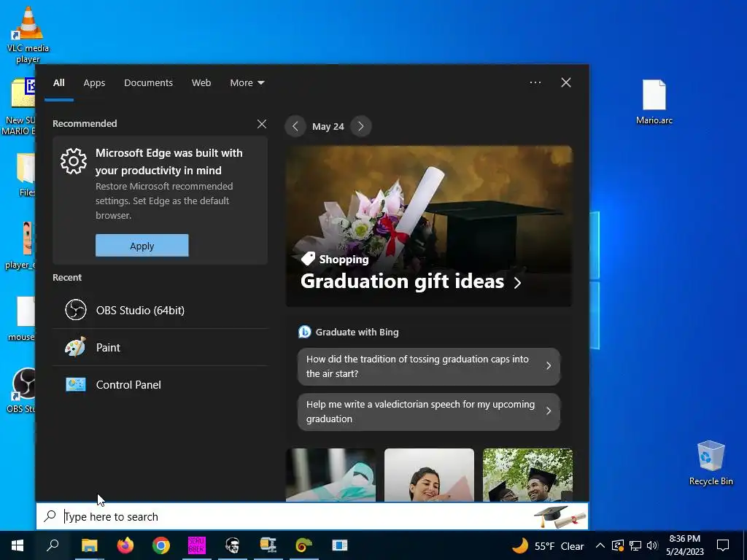Select the All tab
The height and width of the screenshot is (560, 747).
click(58, 83)
